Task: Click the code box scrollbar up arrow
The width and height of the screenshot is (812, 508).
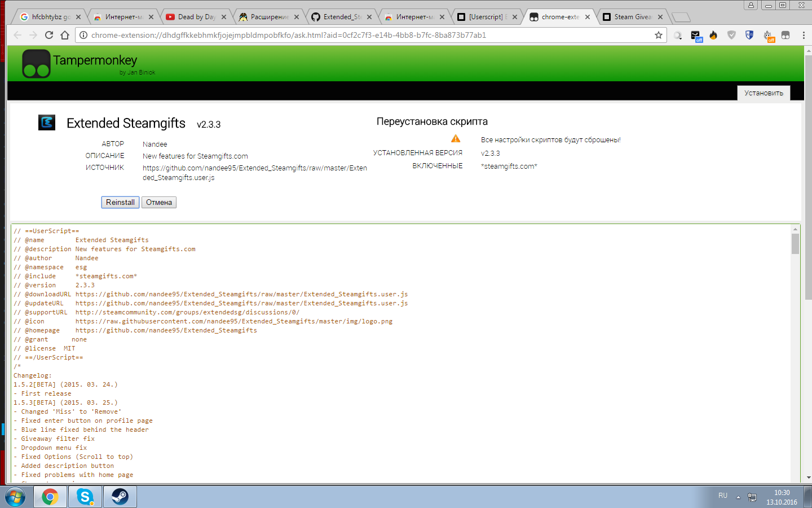Action: [795, 229]
